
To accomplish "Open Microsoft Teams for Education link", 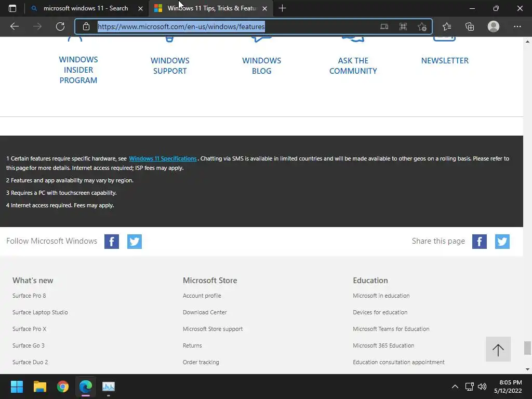I will 391,329.
